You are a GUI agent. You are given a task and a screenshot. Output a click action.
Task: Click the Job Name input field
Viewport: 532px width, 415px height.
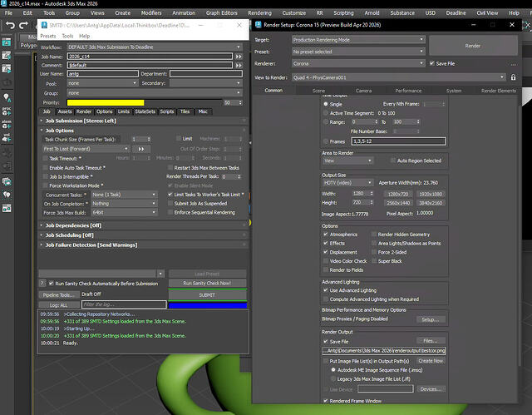[150, 57]
